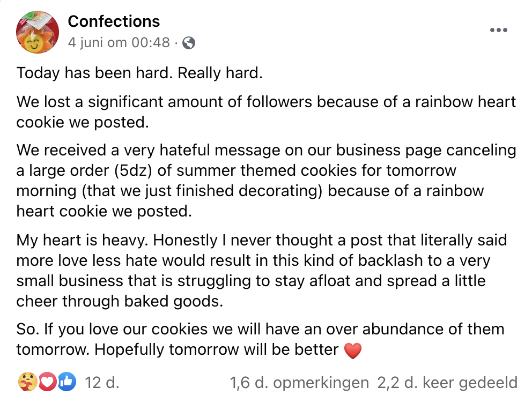View the "2,2 d. keer gedeeld" shares

[447, 383]
